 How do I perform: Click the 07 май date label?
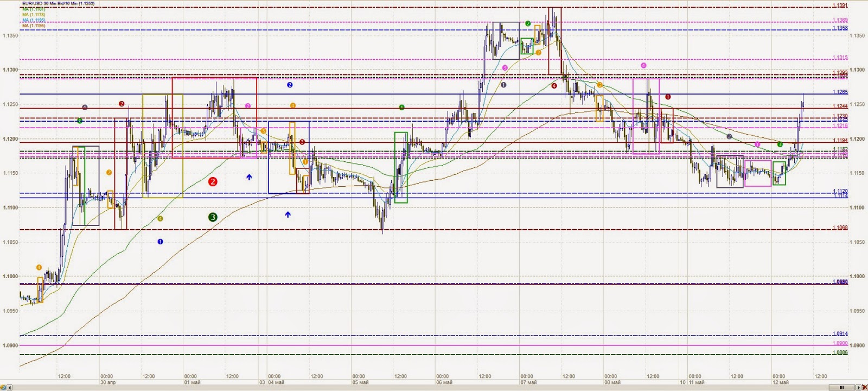click(x=528, y=382)
